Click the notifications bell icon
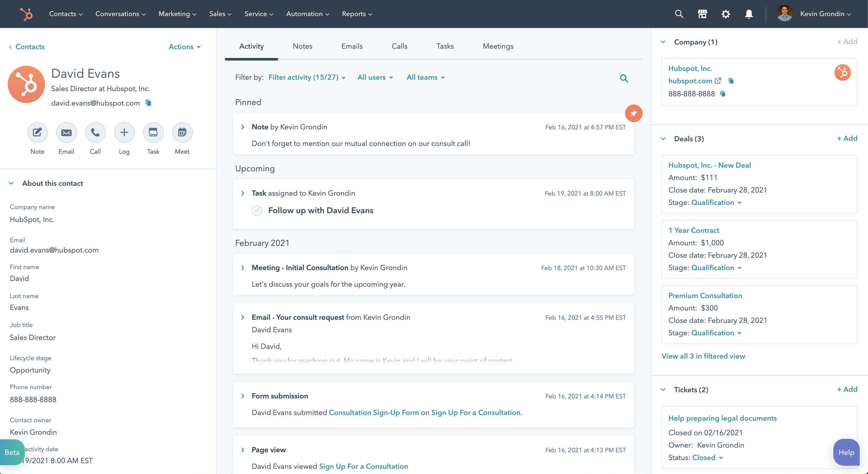This screenshot has height=474, width=868. (x=749, y=14)
